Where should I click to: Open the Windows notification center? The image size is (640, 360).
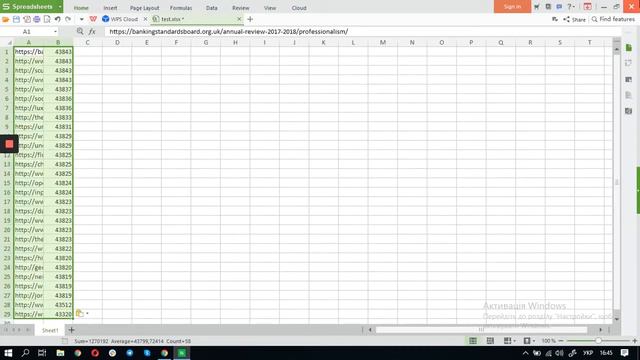click(624, 353)
